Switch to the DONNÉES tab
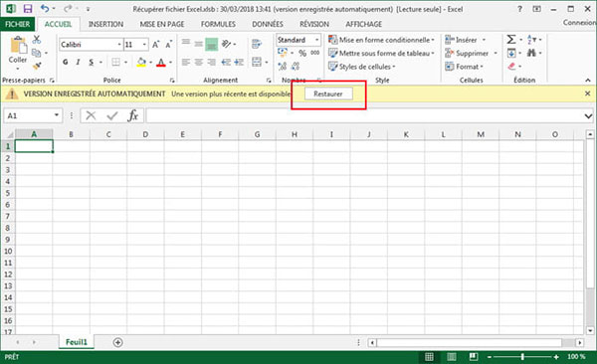 pos(268,24)
